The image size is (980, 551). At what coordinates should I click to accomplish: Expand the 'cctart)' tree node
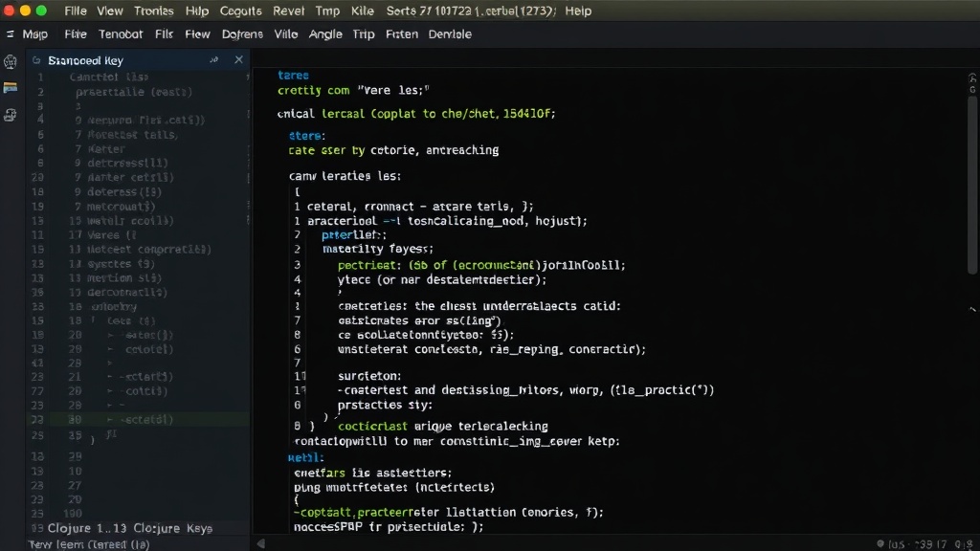click(x=111, y=377)
